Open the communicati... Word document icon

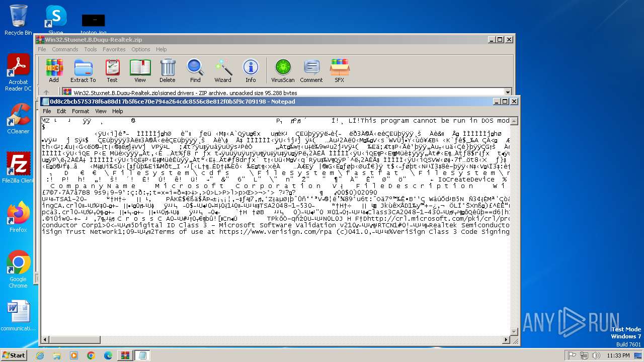[18, 316]
